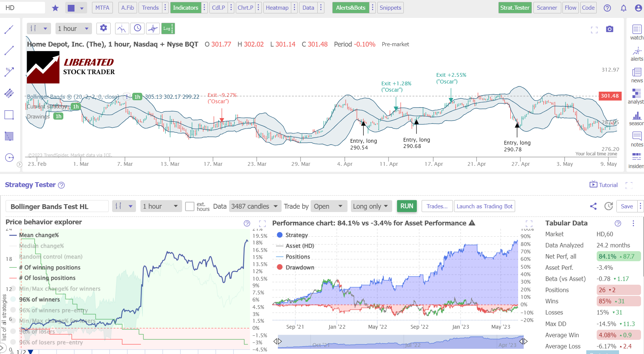The width and height of the screenshot is (644, 354).
Task: Open the 1 hour timeframe dropdown
Action: pos(73,28)
